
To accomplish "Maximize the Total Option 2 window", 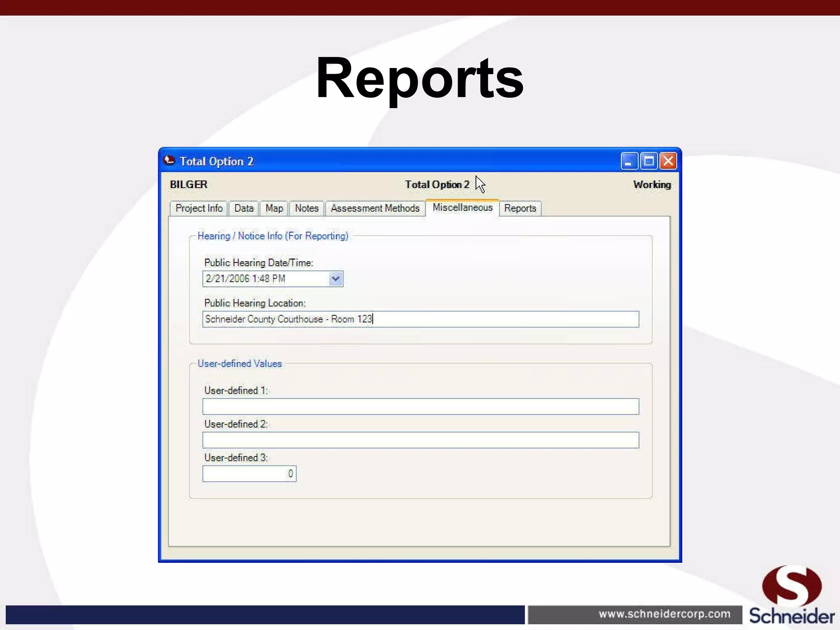I will click(x=649, y=161).
